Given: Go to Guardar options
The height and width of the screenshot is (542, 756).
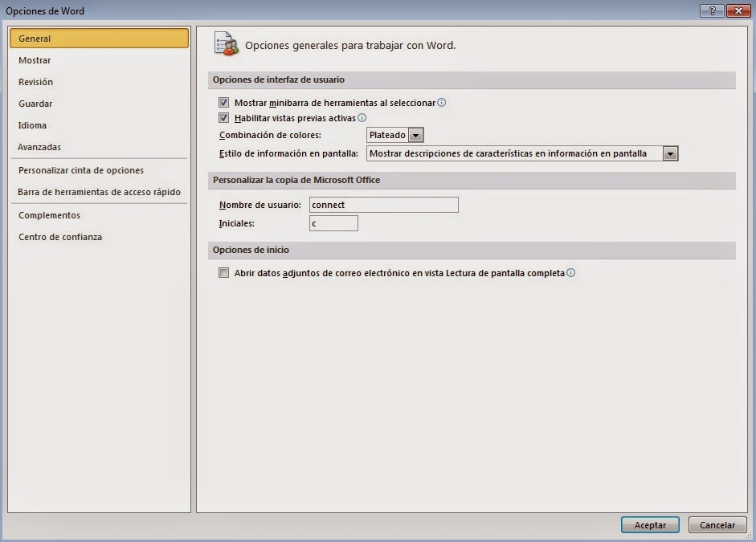Looking at the screenshot, I should [x=99, y=104].
